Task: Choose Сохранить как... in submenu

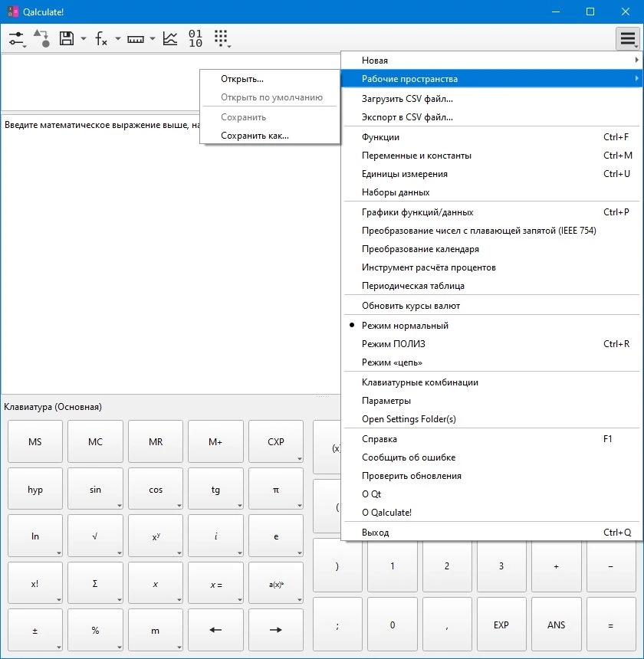Action: [269, 136]
